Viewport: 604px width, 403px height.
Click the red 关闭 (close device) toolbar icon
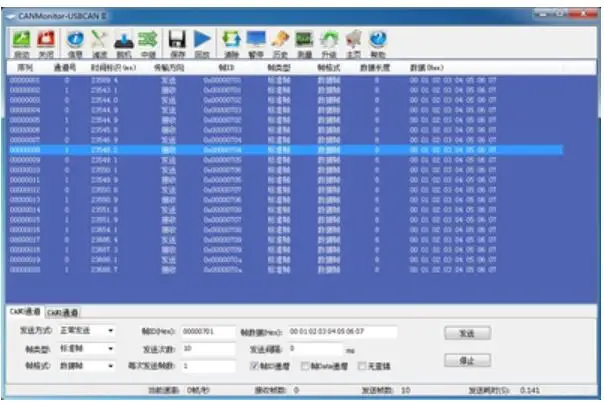[x=46, y=44]
